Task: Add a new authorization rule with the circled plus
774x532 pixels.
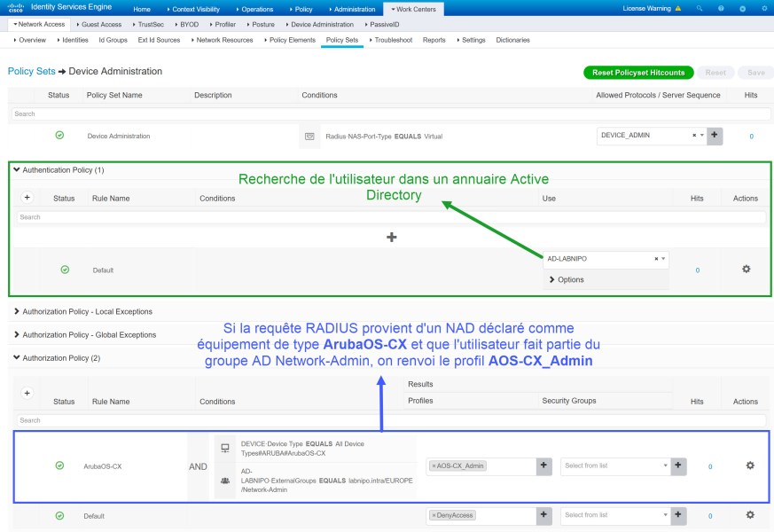Action: tap(27, 393)
